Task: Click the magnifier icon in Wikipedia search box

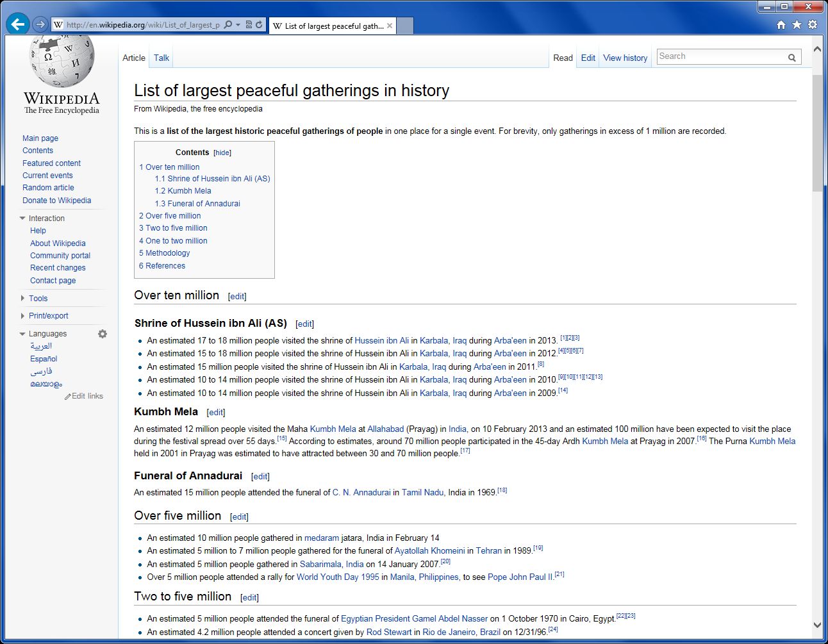Action: click(x=791, y=58)
